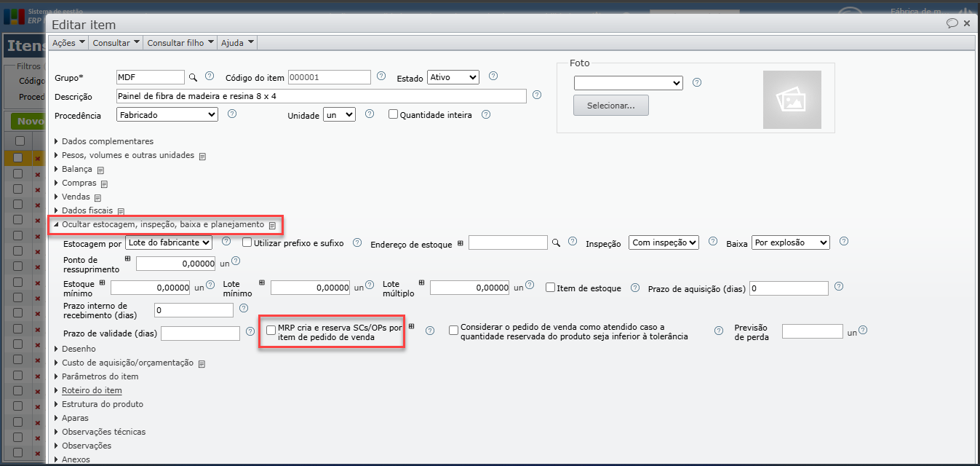
Task: Click notes icon beside Balança section
Action: [101, 170]
